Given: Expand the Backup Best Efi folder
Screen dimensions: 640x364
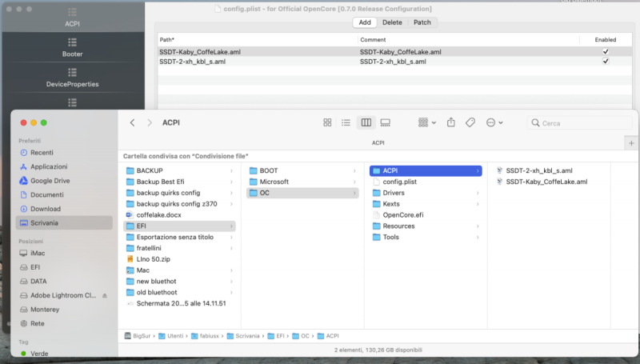Looking at the screenshot, I should click(x=179, y=182).
